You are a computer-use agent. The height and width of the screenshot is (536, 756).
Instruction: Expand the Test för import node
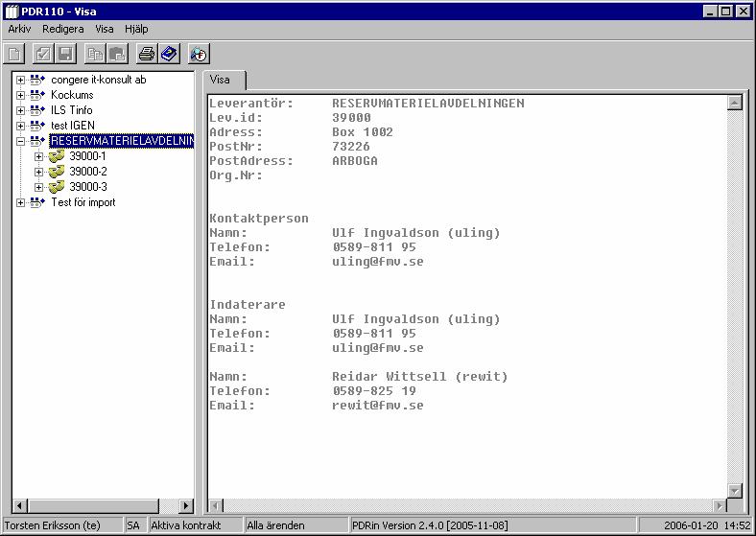point(20,203)
